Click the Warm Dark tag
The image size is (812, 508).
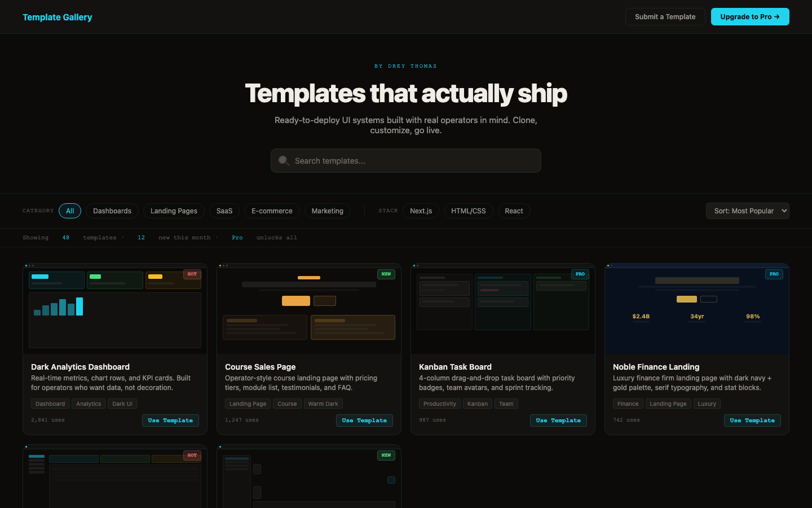pos(323,404)
